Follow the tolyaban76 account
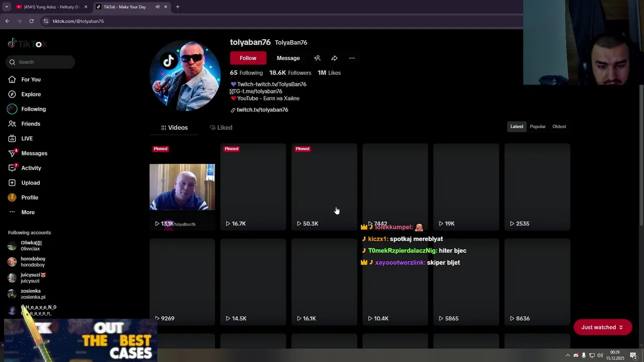The image size is (644, 362). (x=248, y=58)
